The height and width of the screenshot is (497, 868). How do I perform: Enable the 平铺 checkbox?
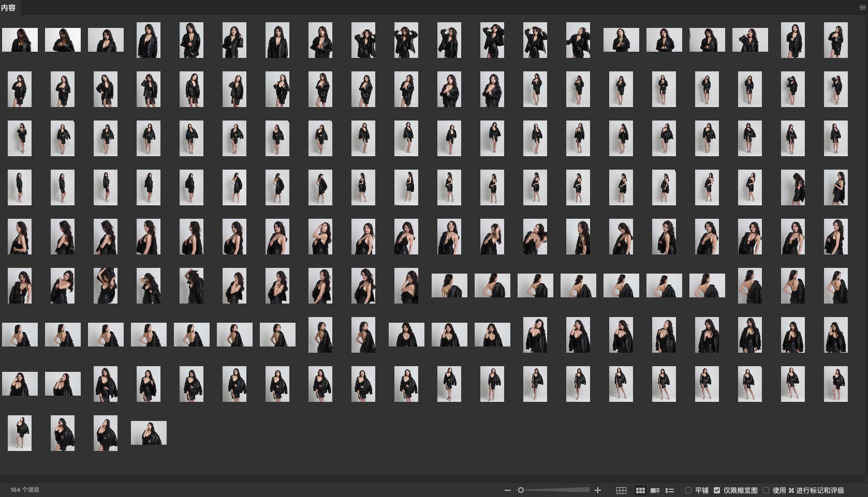pyautogui.click(x=688, y=490)
